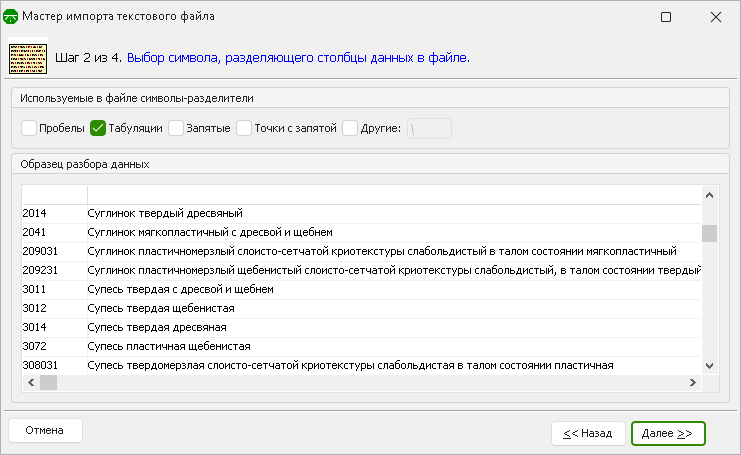
Task: Click the vertical scrollbar thumb in preview
Action: pyautogui.click(x=709, y=233)
